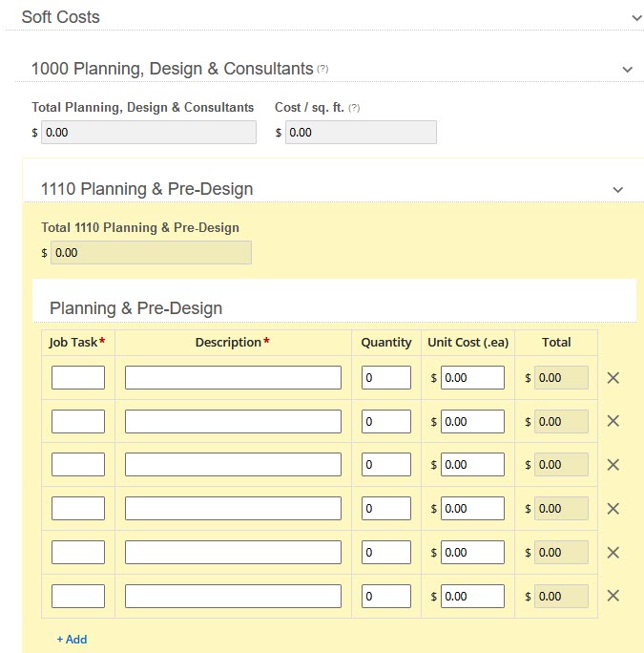Viewport: 644px width, 653px height.
Task: Delete the fifth job task row
Action: tap(613, 553)
